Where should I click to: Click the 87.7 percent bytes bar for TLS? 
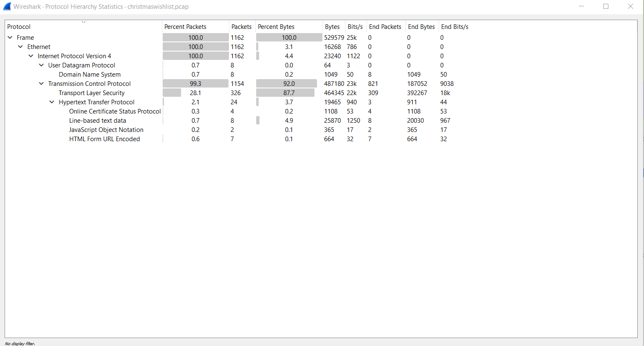pyautogui.click(x=285, y=93)
